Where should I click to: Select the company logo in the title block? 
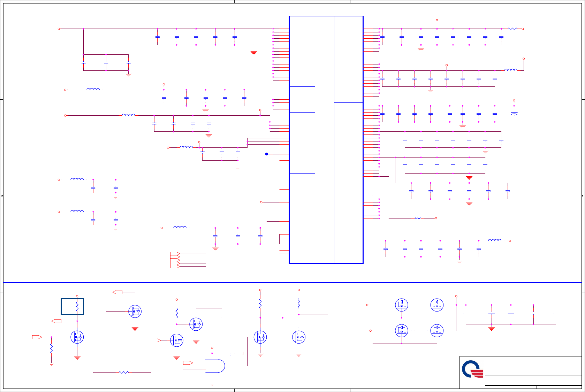473,369
